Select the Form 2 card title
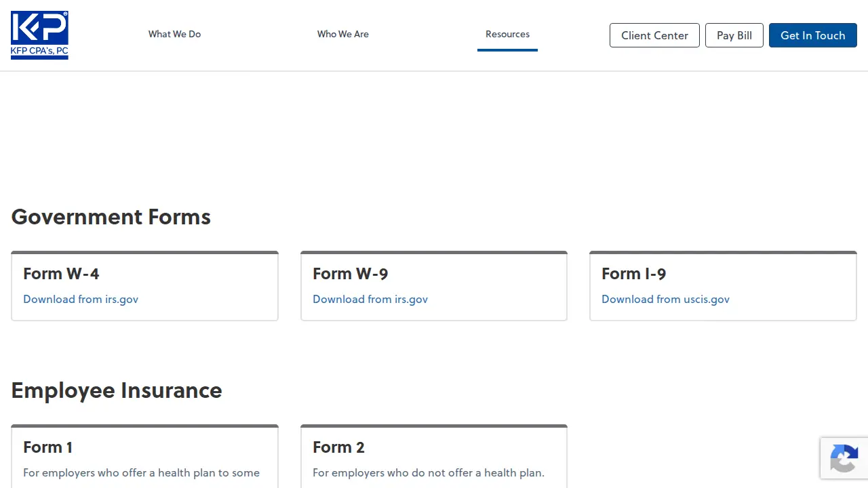This screenshot has height=488, width=868. (x=338, y=447)
